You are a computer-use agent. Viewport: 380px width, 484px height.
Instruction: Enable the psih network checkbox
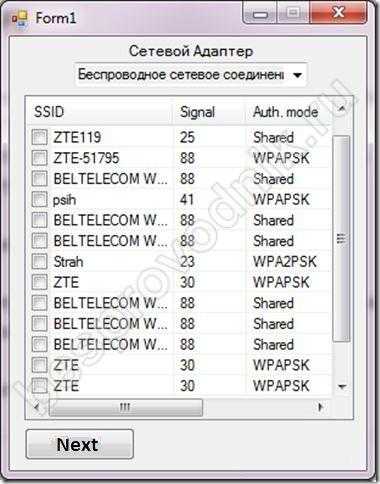(x=39, y=199)
